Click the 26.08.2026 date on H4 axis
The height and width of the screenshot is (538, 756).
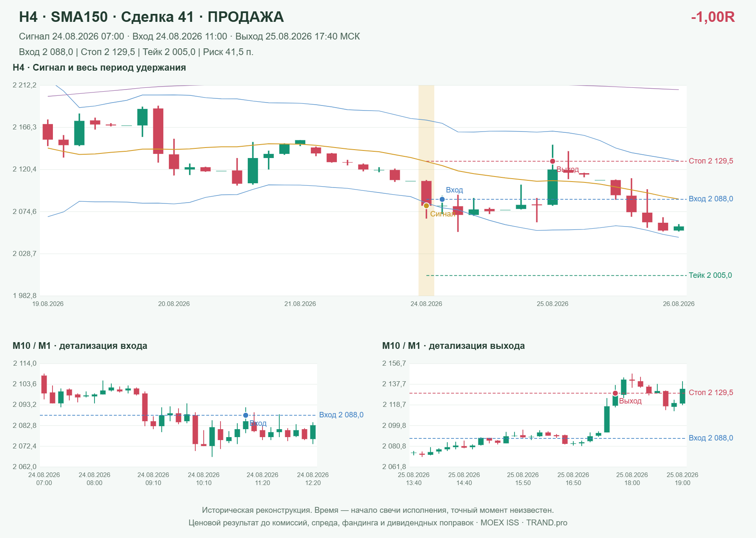679,304
